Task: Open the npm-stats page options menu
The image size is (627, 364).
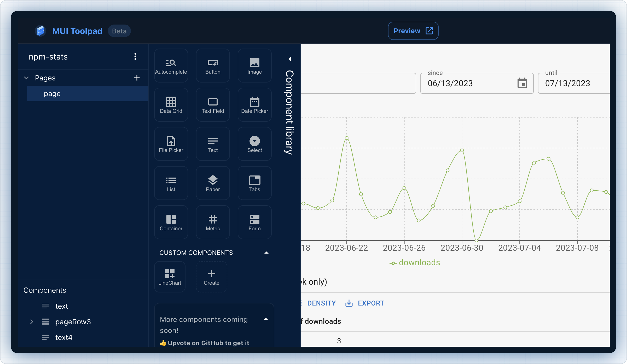Action: (x=135, y=56)
